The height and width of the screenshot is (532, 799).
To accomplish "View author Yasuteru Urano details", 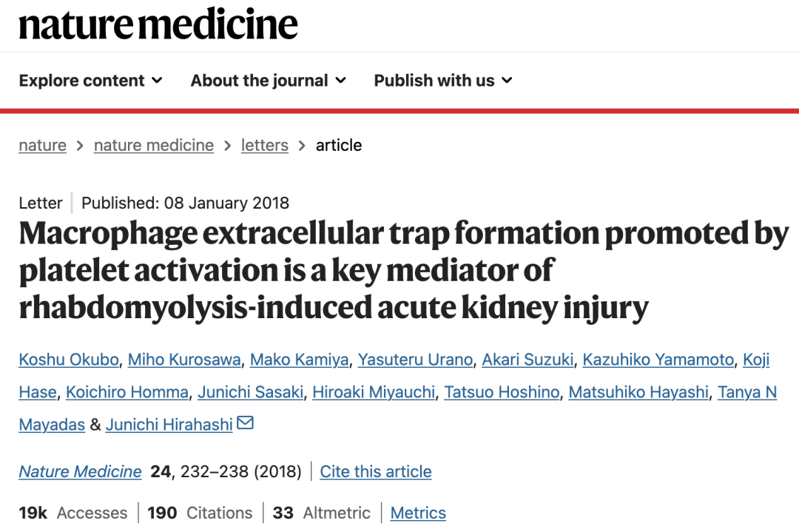I will [x=415, y=360].
